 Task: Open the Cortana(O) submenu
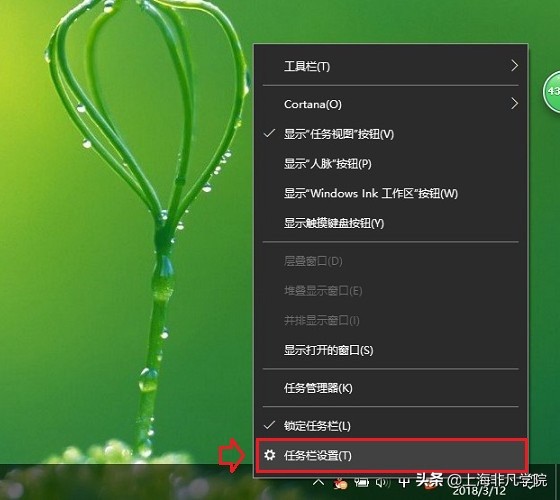click(390, 104)
